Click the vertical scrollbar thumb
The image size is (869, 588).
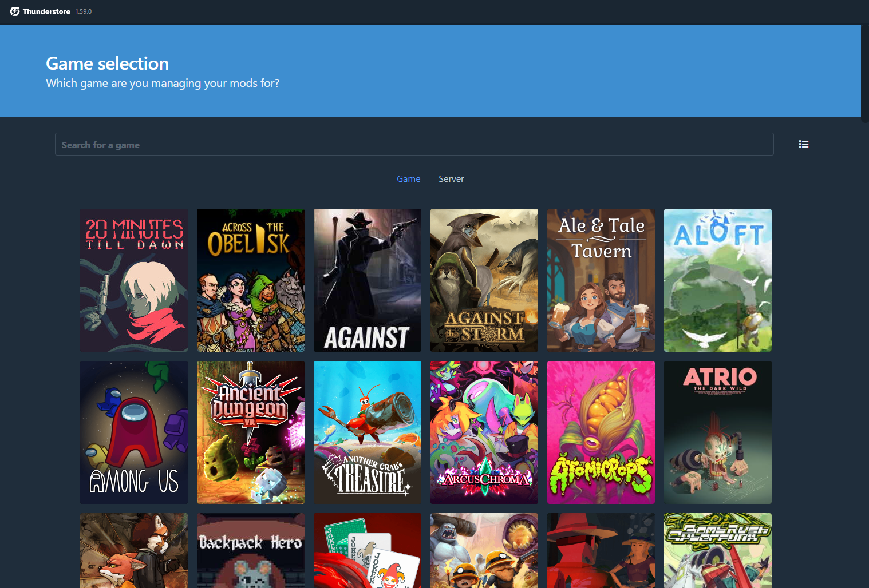865,73
